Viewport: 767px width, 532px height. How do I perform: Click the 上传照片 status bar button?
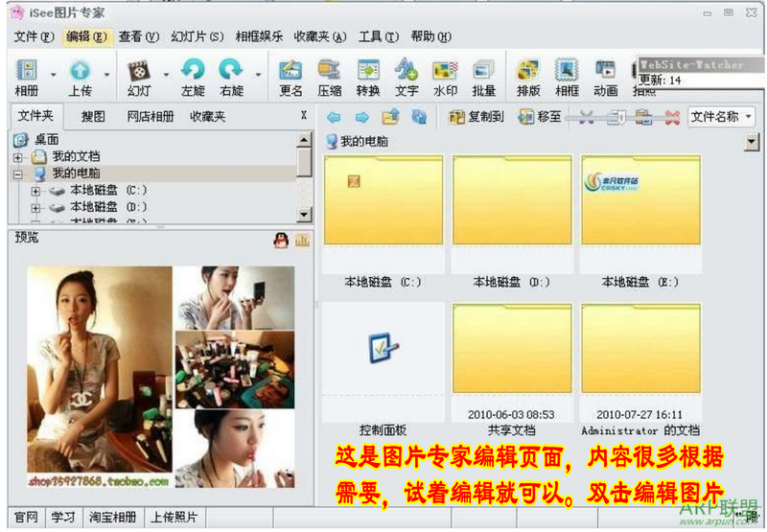click(174, 518)
